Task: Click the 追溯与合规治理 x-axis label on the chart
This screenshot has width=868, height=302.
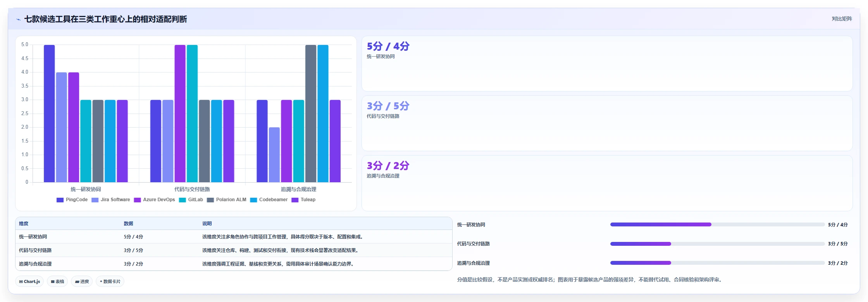Action: coord(298,189)
